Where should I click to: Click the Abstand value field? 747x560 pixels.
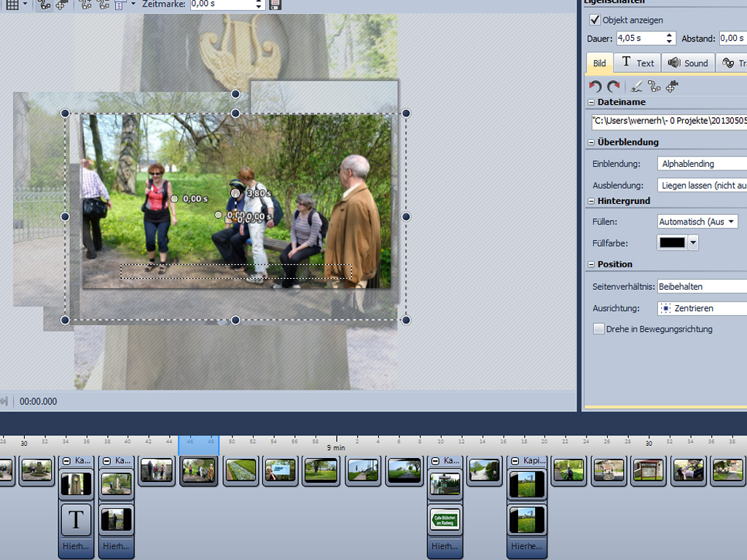732,38
